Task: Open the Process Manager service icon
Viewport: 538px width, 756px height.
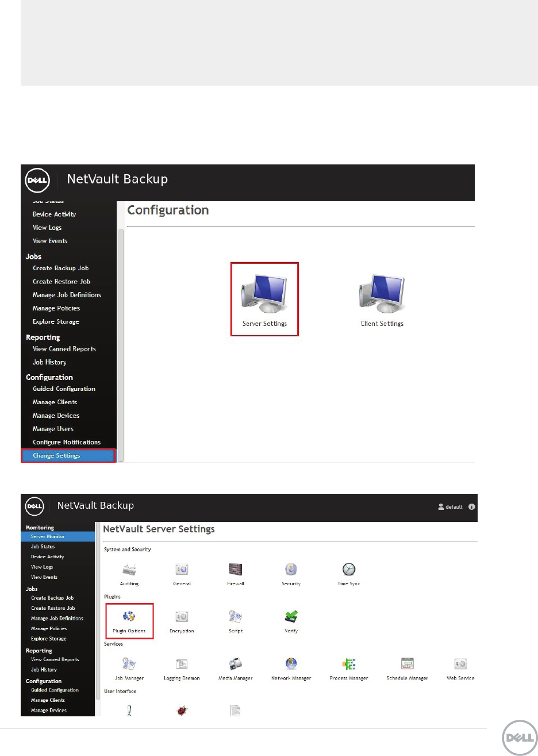Action: click(x=349, y=669)
